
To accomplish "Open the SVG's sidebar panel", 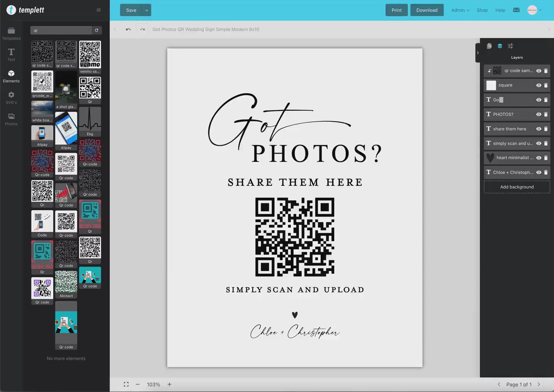I will 11,98.
